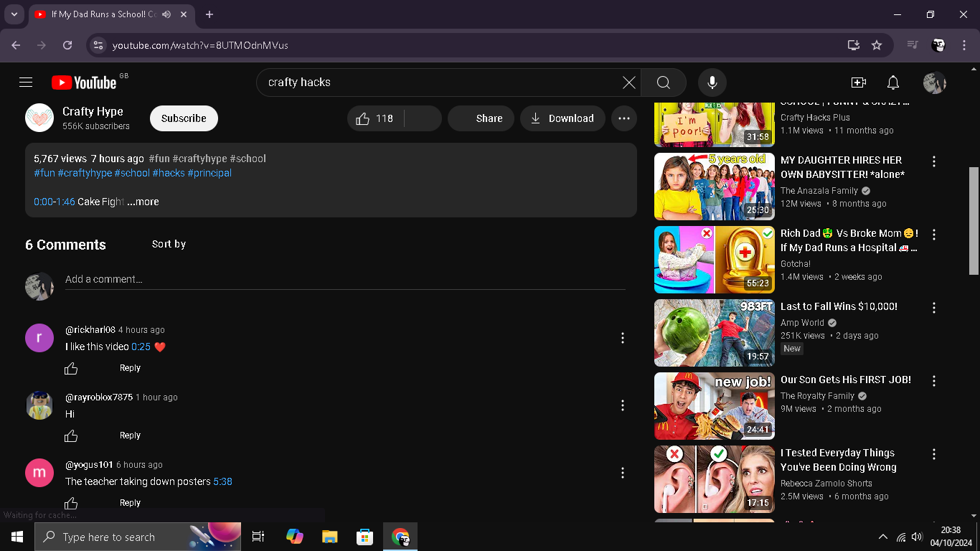Jump to the 0:25 timestamp link
This screenshot has height=551, width=980.
pyautogui.click(x=141, y=347)
